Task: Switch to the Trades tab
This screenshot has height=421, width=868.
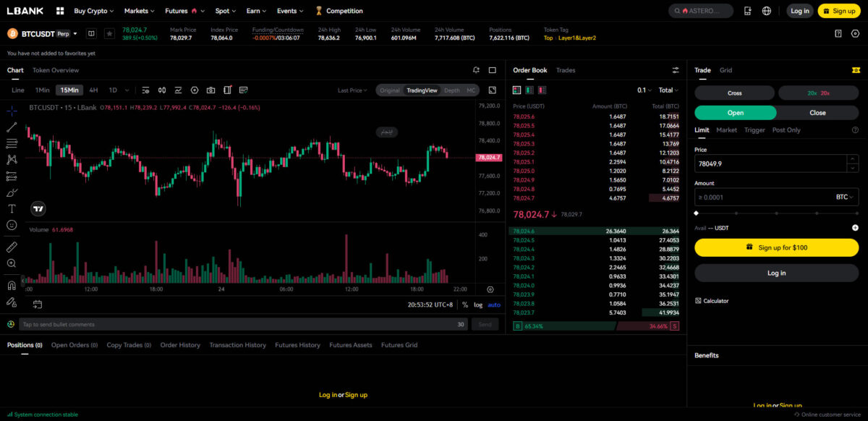Action: click(566, 70)
